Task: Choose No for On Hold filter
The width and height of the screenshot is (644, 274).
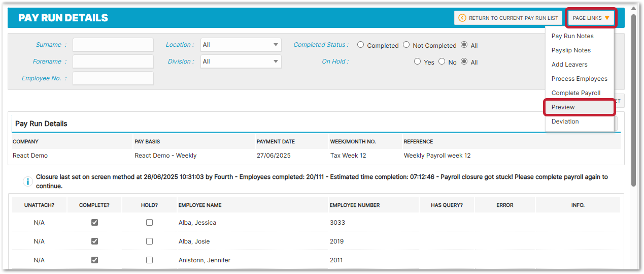Action: [x=442, y=62]
